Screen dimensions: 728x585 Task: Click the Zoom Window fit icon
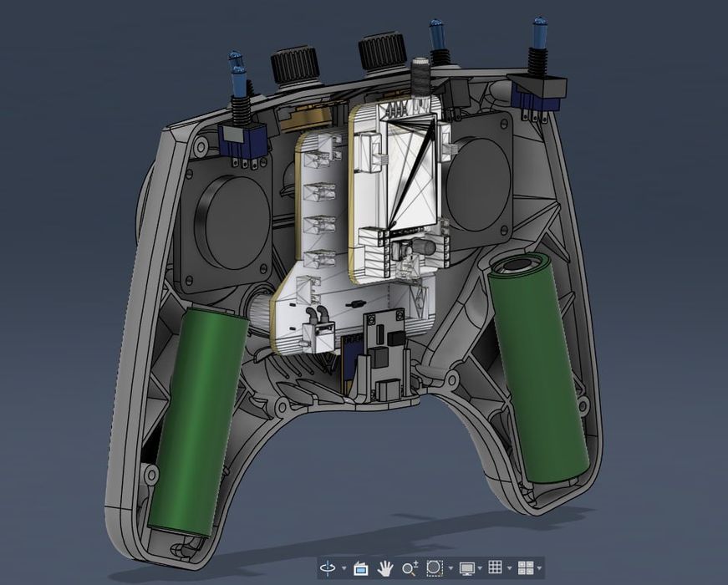(x=435, y=567)
